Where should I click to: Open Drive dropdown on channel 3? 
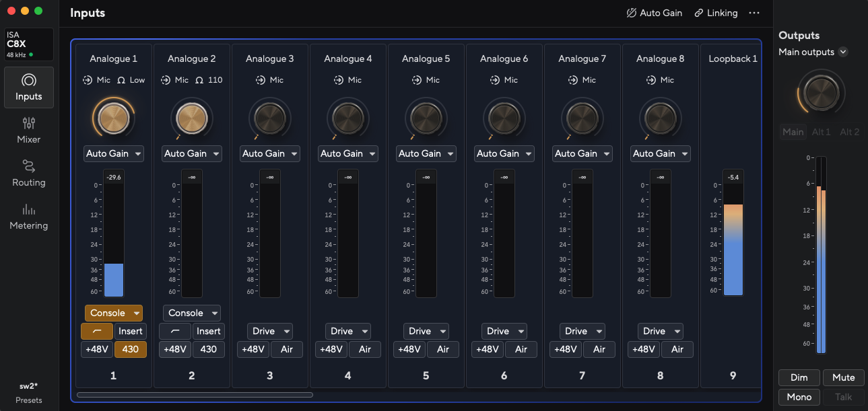tap(270, 331)
